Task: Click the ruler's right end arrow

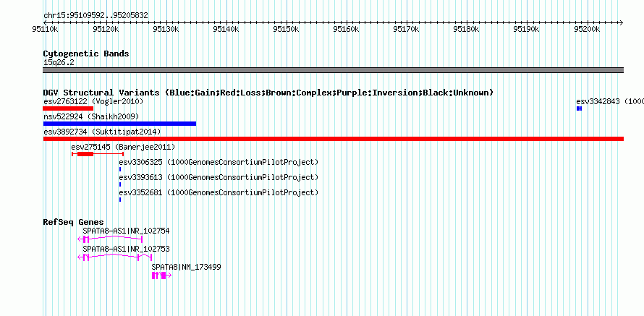Action: (622, 22)
